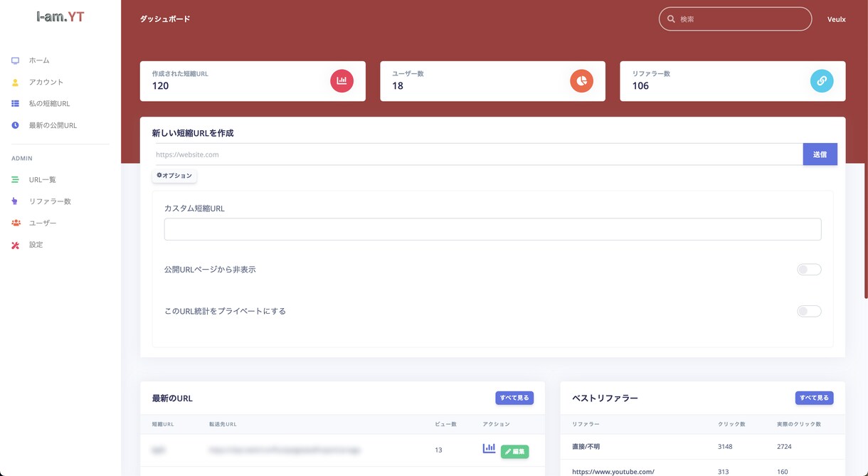Viewport: 868px width, 476px height.
Task: Click the リファラー数 count 106
Action: pos(640,86)
